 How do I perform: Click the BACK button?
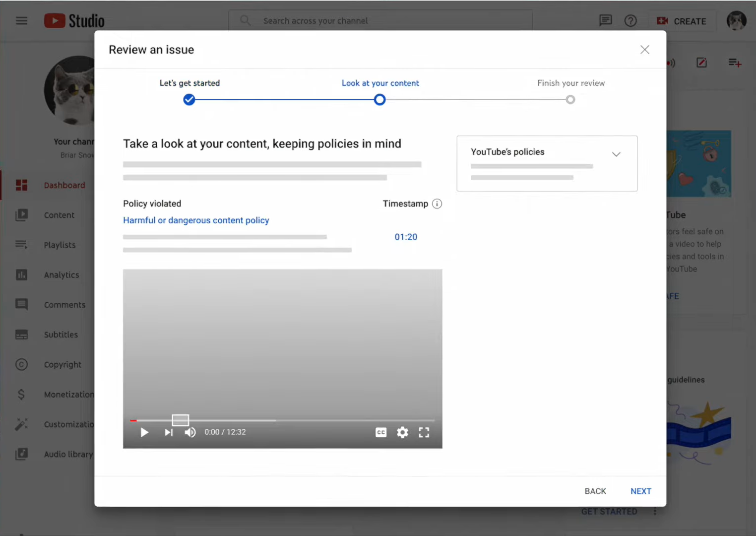pyautogui.click(x=595, y=491)
